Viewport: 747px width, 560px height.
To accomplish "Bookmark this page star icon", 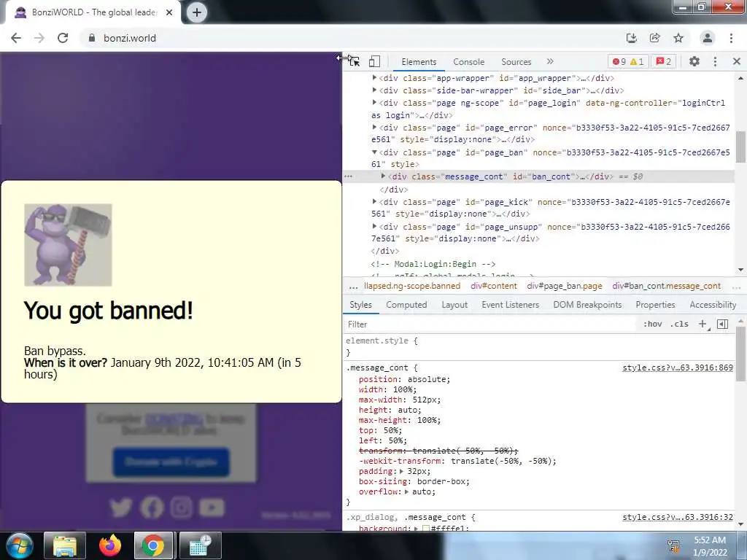I will (678, 38).
